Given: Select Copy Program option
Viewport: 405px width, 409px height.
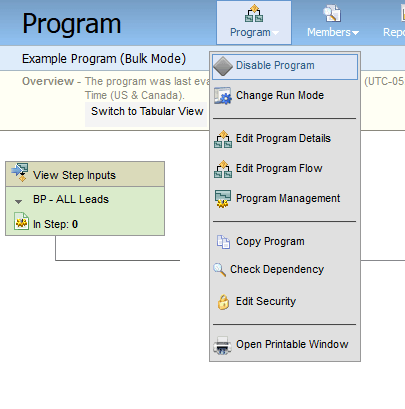Looking at the screenshot, I should pyautogui.click(x=285, y=241).
